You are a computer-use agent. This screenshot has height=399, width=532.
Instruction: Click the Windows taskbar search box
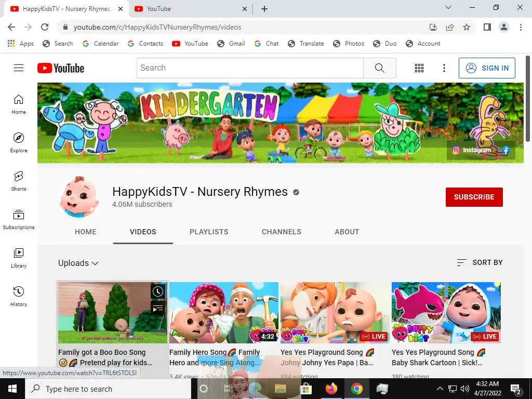click(108, 389)
